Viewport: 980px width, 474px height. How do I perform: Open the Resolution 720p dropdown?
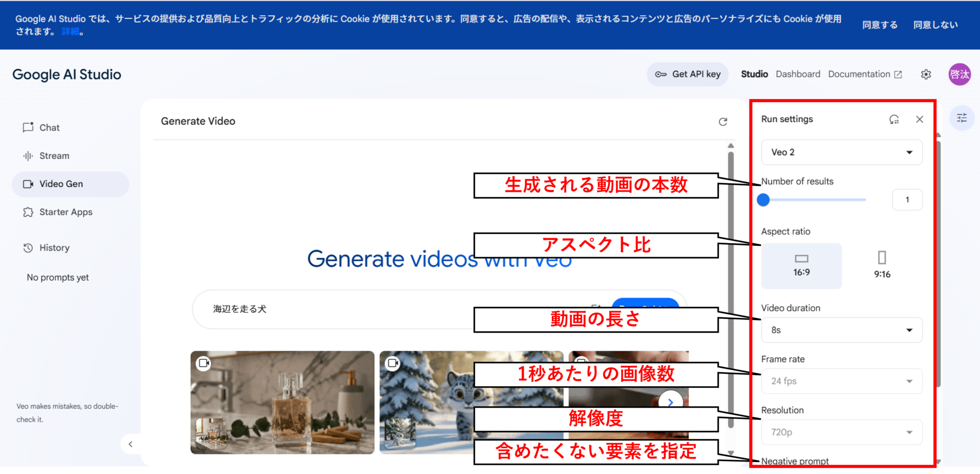(x=842, y=432)
